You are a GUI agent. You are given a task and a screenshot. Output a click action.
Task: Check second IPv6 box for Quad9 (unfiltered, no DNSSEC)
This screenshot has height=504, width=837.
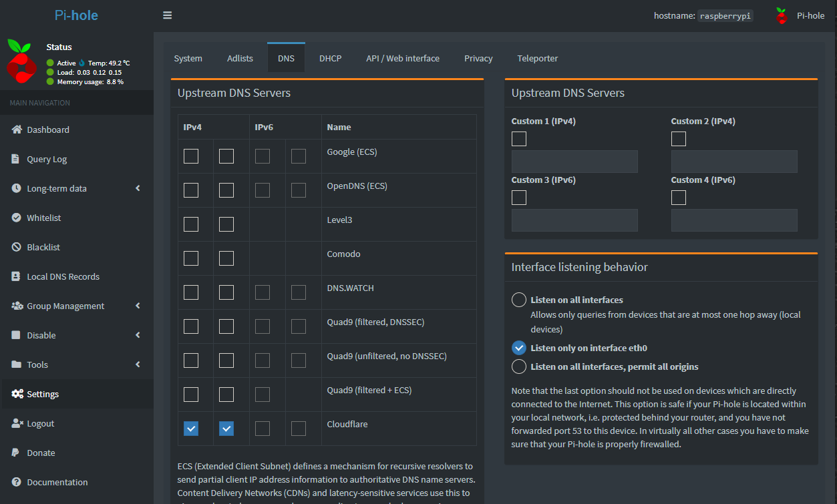pos(299,360)
